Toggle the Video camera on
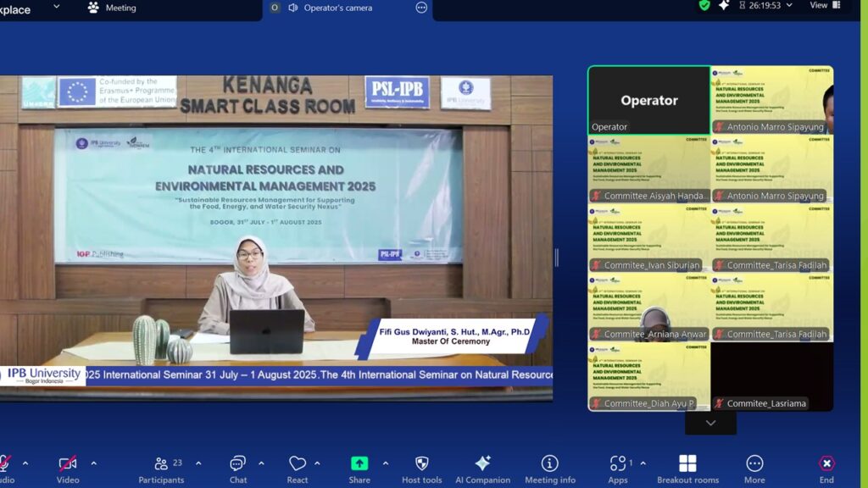The height and width of the screenshot is (488, 868). 68,464
